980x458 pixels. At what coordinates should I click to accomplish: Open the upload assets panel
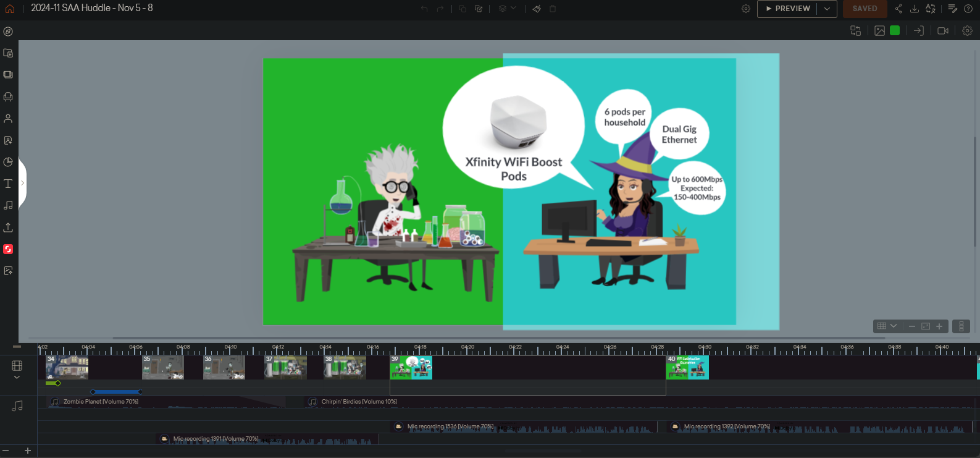(8, 227)
